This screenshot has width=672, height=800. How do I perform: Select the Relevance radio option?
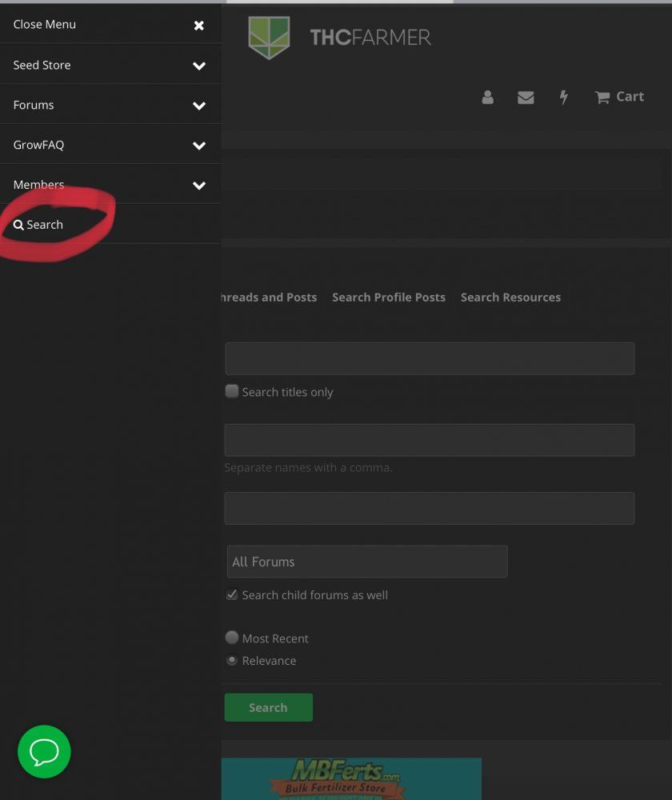coord(232,660)
